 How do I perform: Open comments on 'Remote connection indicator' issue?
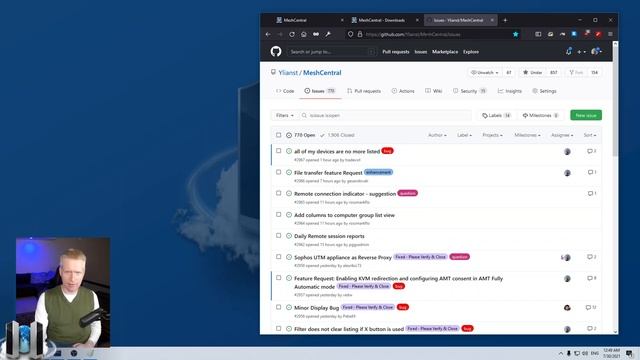point(591,193)
